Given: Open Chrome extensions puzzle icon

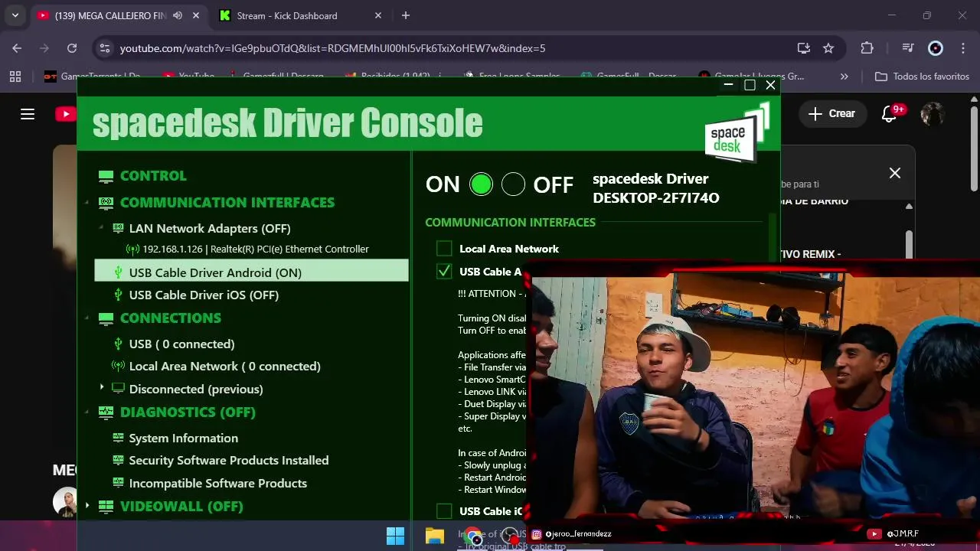Looking at the screenshot, I should coord(867,48).
